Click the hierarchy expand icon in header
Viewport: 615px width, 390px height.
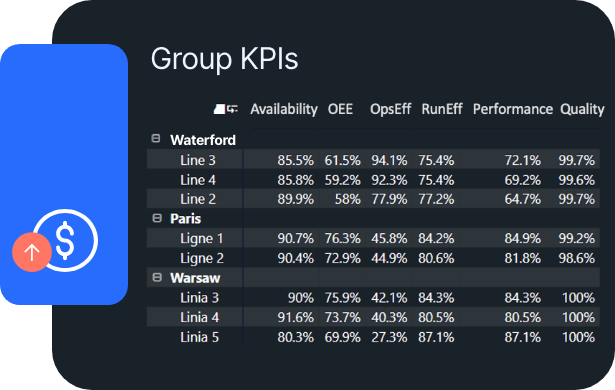click(x=233, y=109)
